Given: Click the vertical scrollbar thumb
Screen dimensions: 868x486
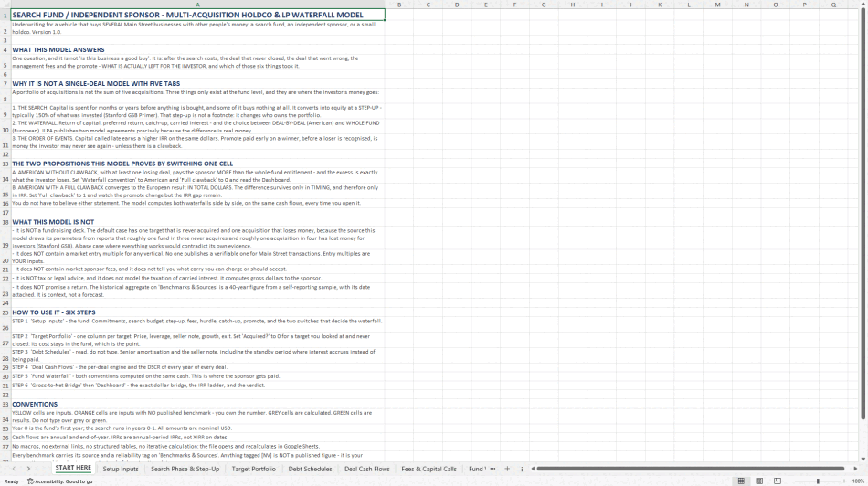Looking at the screenshot, I should click(863, 215).
